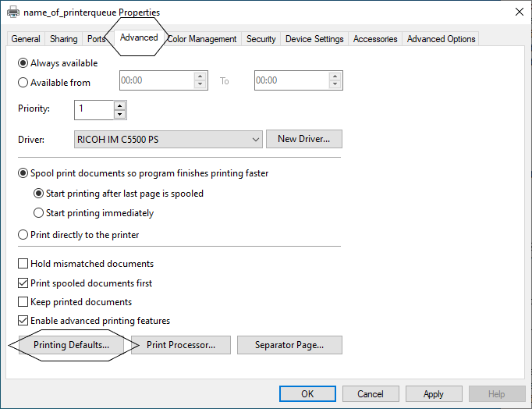The height and width of the screenshot is (409, 532).
Task: Select Start printing immediately
Action: (39, 213)
